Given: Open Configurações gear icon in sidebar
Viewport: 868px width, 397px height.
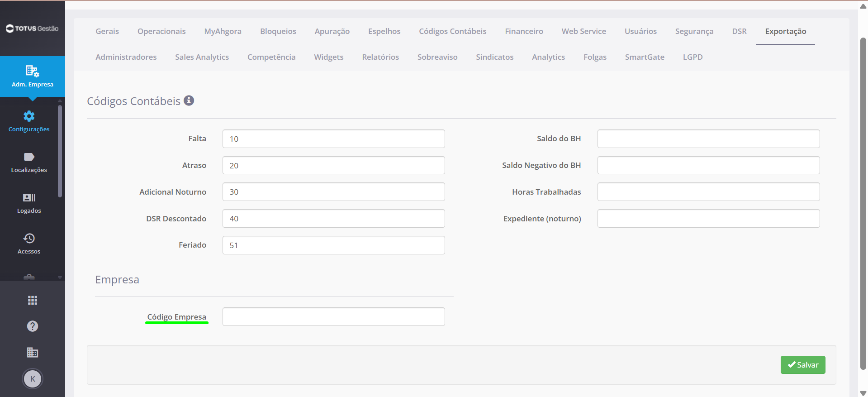Looking at the screenshot, I should pyautogui.click(x=29, y=116).
